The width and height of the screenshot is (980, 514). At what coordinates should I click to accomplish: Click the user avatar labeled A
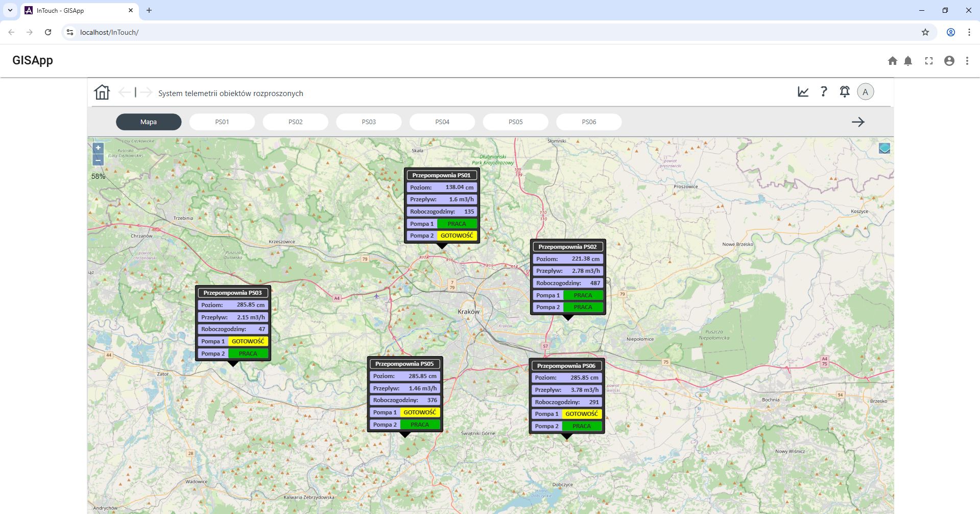click(x=865, y=92)
